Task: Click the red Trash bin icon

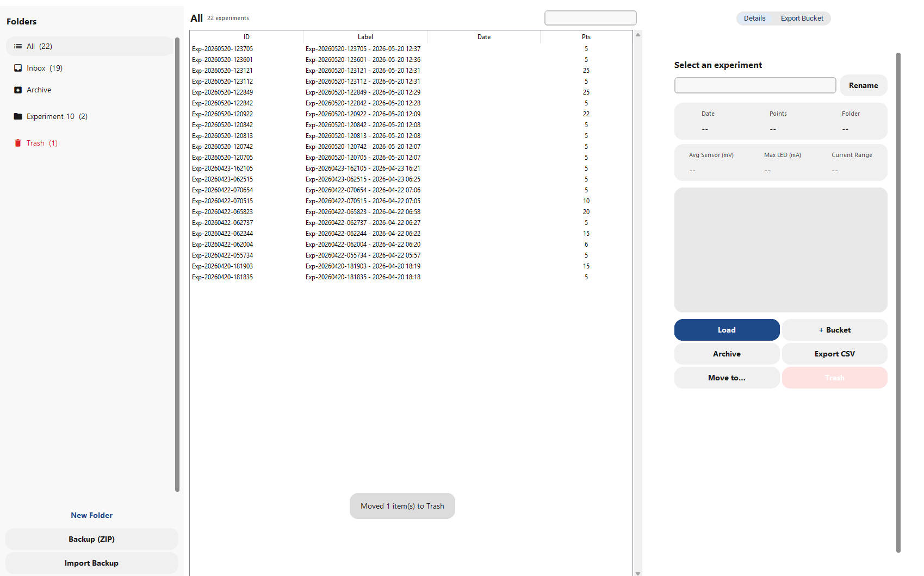Action: pos(18,143)
